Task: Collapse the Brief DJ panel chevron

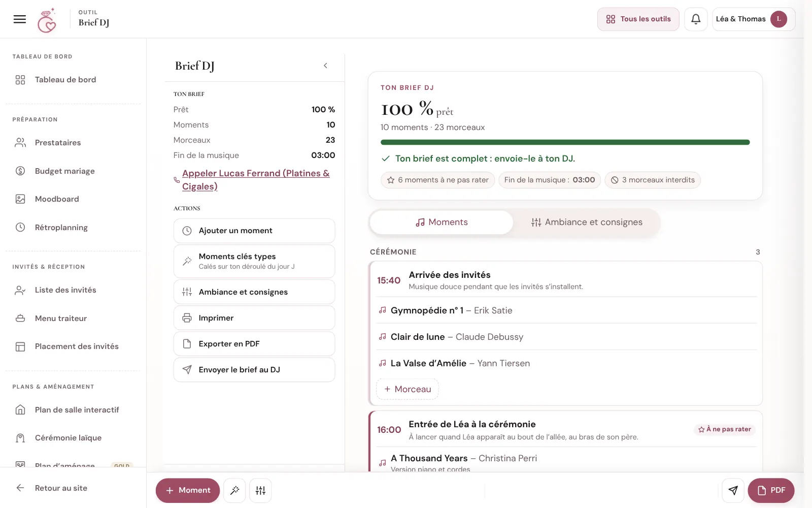Action: click(x=325, y=66)
